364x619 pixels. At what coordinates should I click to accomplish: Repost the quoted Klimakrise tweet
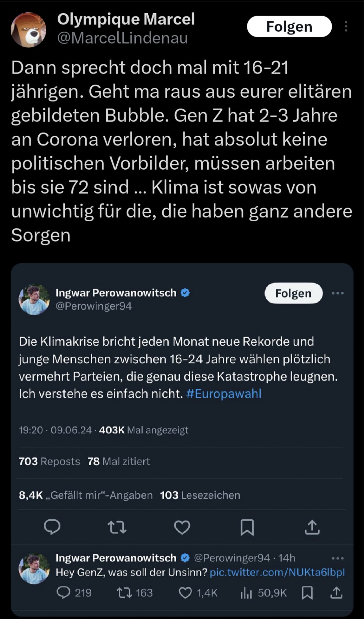(117, 527)
